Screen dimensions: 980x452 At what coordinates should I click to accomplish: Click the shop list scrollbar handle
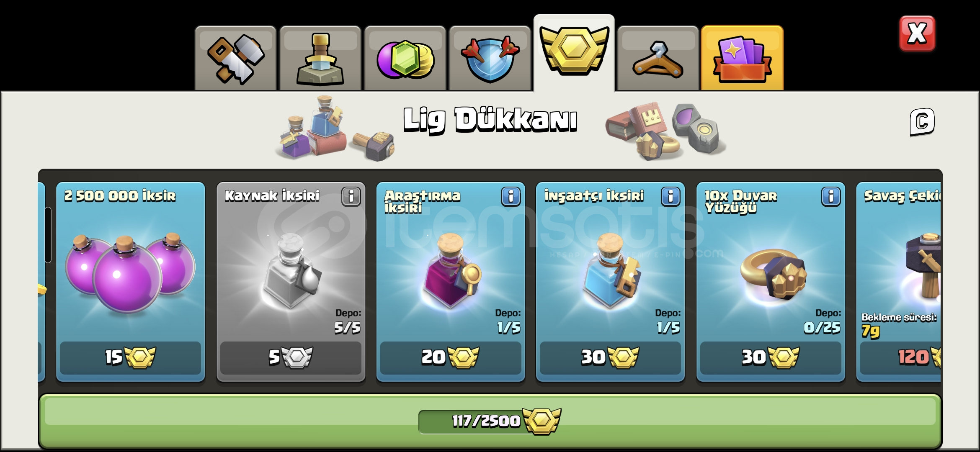(x=48, y=235)
